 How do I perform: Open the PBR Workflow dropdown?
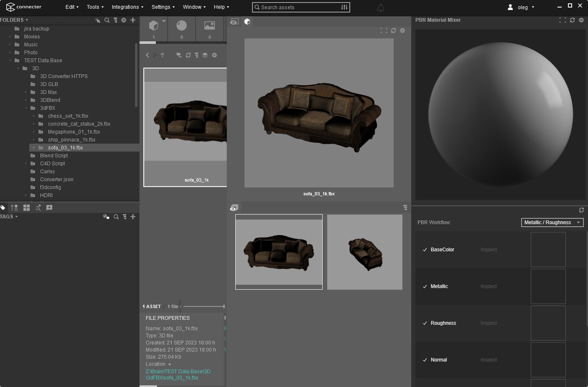click(x=552, y=222)
